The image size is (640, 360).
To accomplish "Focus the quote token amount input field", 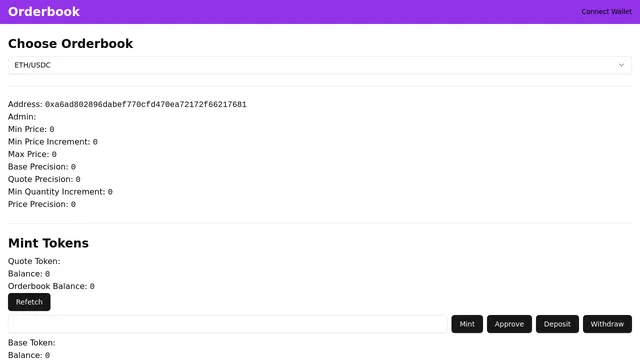I will [228, 324].
